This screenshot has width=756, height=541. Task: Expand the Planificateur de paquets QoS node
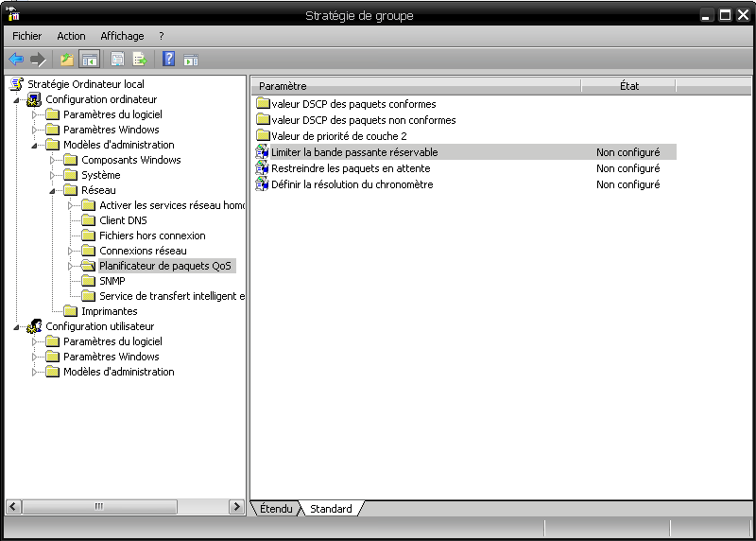[x=70, y=266]
